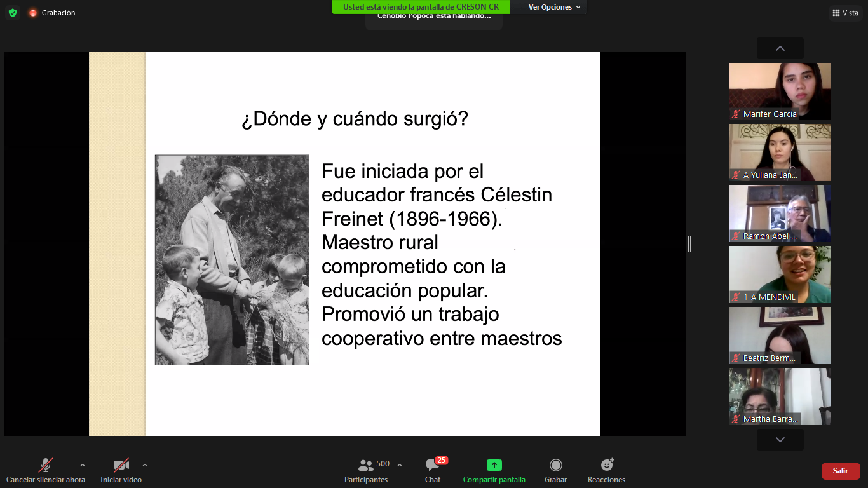Click the muted mic icon on 1-A MENDIVIL
868x488 pixels.
click(736, 297)
